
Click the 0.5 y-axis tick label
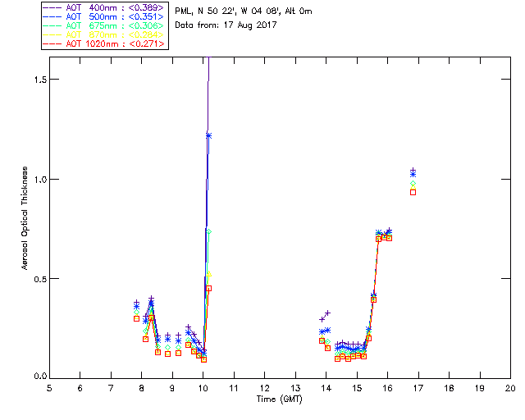[39, 279]
